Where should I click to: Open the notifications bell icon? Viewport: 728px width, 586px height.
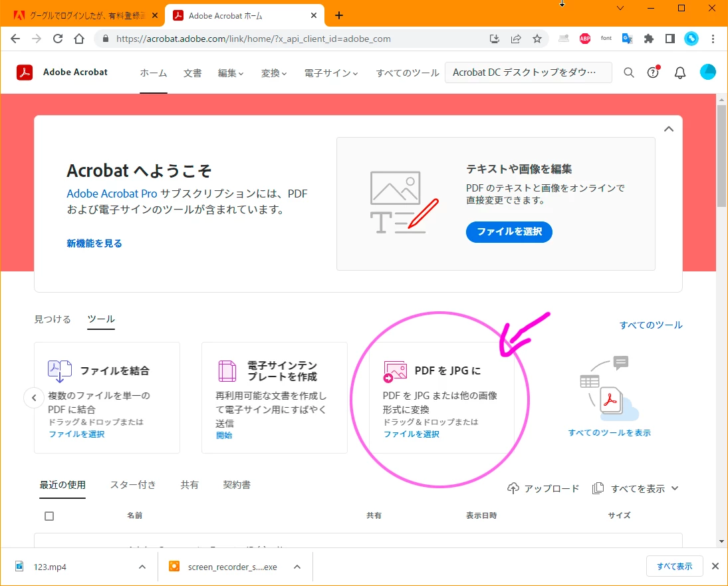pos(679,73)
